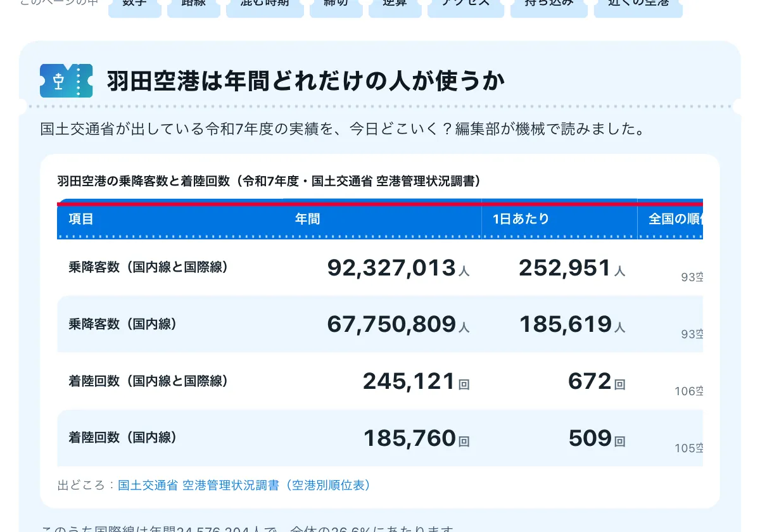Click the 245,121回 annual value
Image resolution: width=760 pixels, height=532 pixels.
coord(416,381)
